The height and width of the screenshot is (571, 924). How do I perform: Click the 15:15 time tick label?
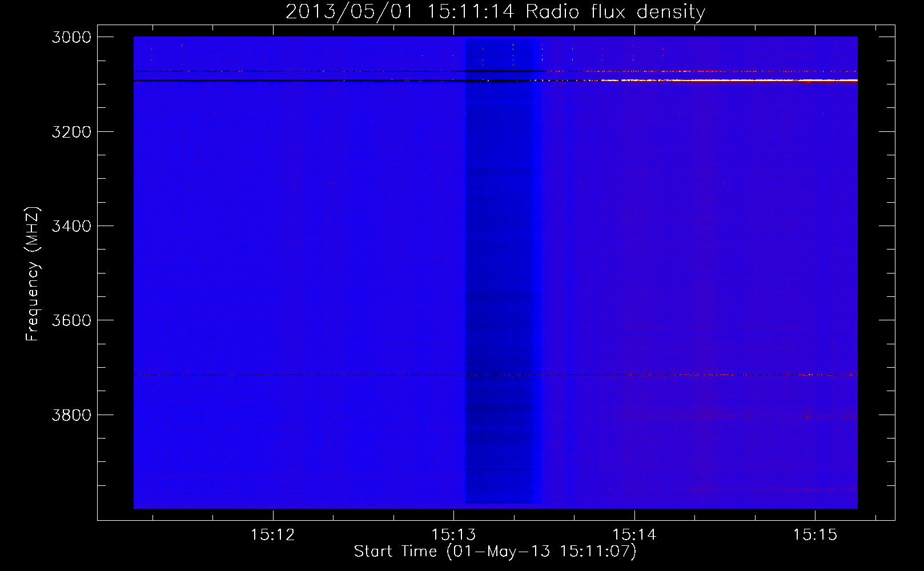[x=815, y=535]
